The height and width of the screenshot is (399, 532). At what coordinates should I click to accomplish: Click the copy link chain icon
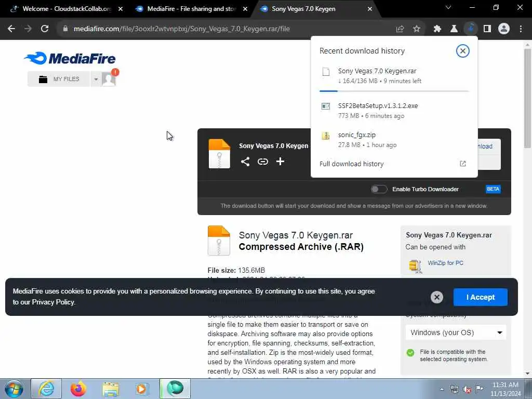(262, 162)
